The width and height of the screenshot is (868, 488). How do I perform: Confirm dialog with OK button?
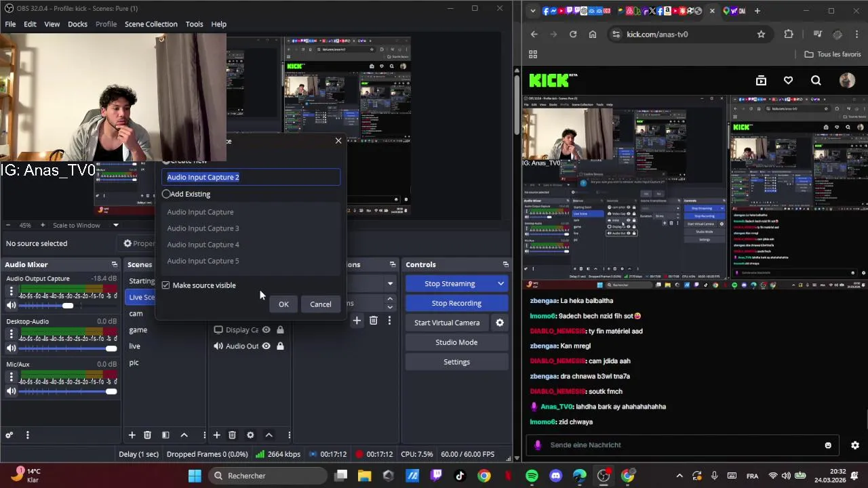pos(283,304)
